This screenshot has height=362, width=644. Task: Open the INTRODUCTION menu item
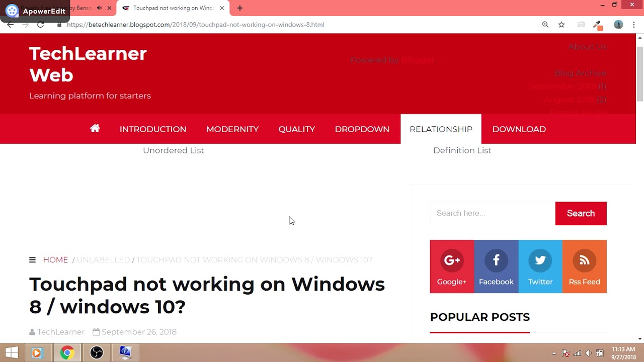pyautogui.click(x=153, y=129)
